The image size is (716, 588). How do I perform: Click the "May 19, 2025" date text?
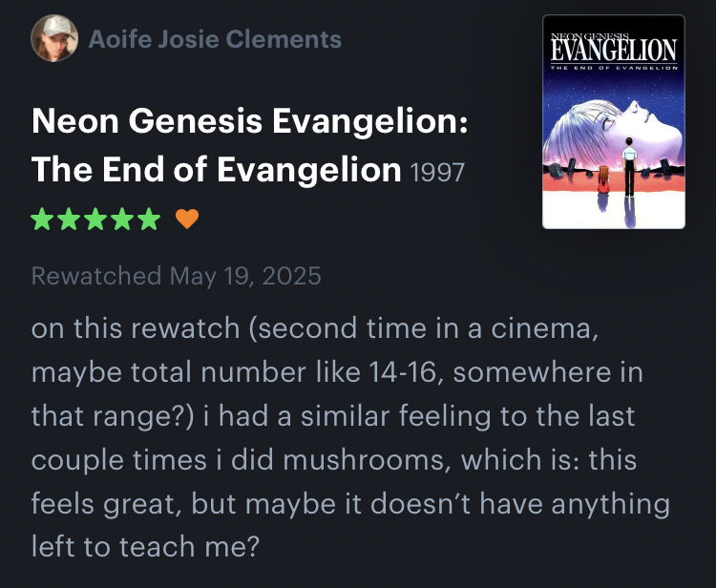pos(245,277)
